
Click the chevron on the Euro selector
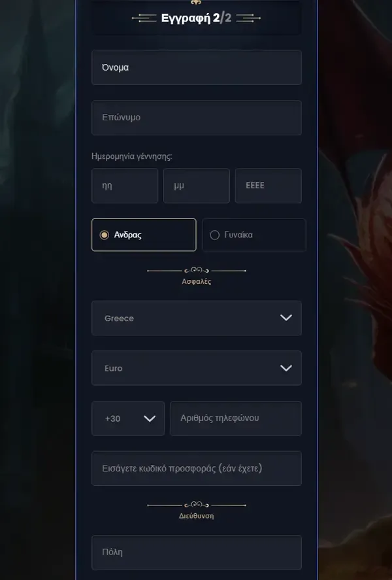pyautogui.click(x=286, y=368)
